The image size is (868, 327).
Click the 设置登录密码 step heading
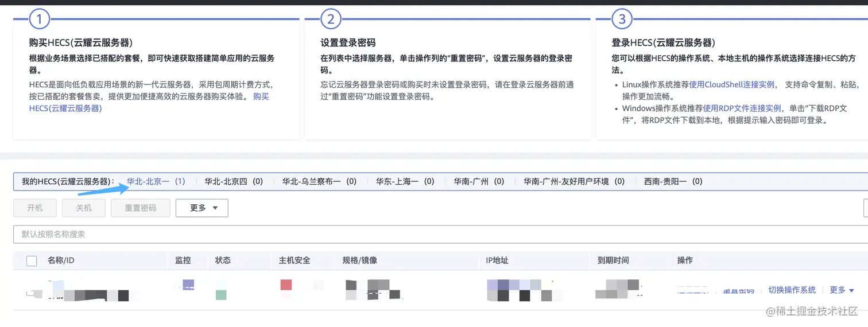tap(348, 42)
